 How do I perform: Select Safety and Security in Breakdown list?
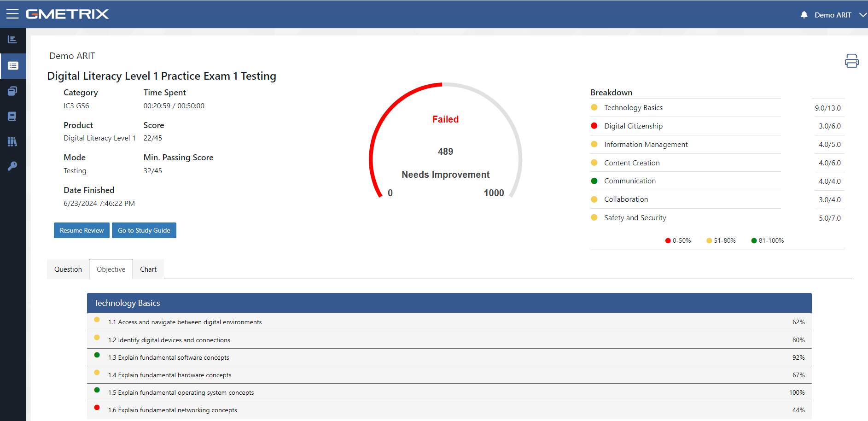pyautogui.click(x=635, y=218)
